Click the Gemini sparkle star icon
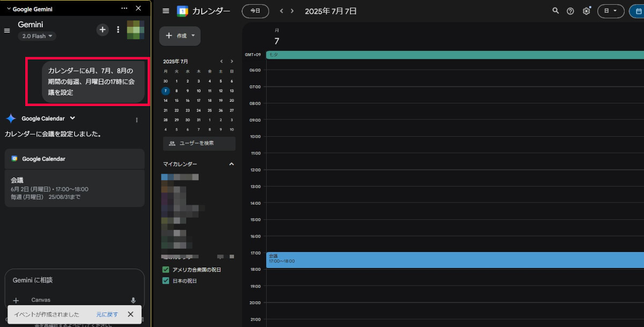The width and height of the screenshot is (644, 327). [11, 118]
